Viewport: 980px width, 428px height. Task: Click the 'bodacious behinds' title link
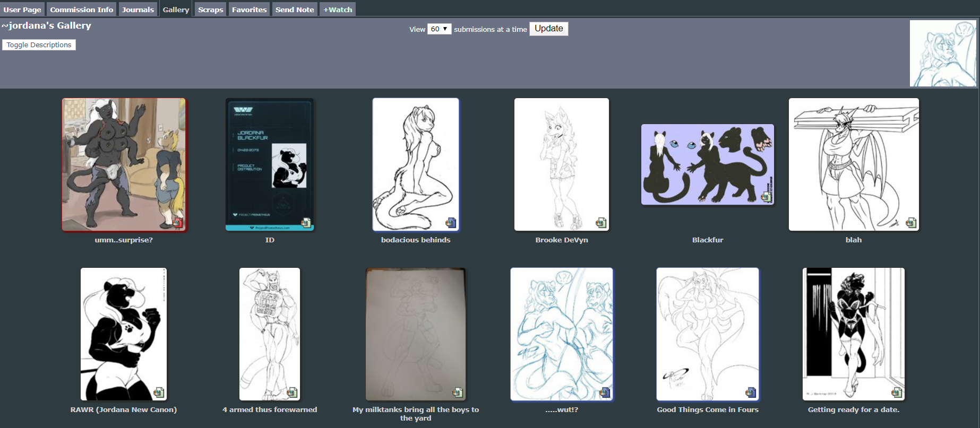(416, 240)
